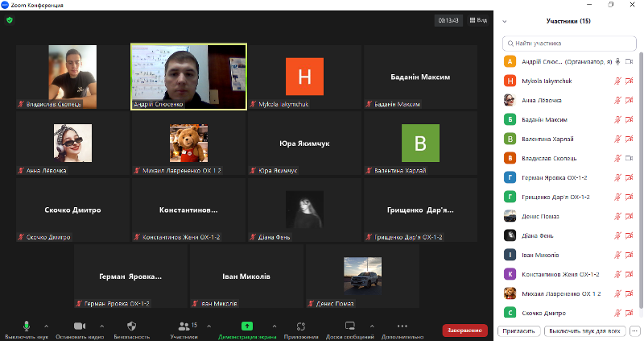Image resolution: width=644 pixels, height=341 pixels.
Task: Click Скочко Дмитро's camera-off icon in list
Action: pyautogui.click(x=630, y=313)
